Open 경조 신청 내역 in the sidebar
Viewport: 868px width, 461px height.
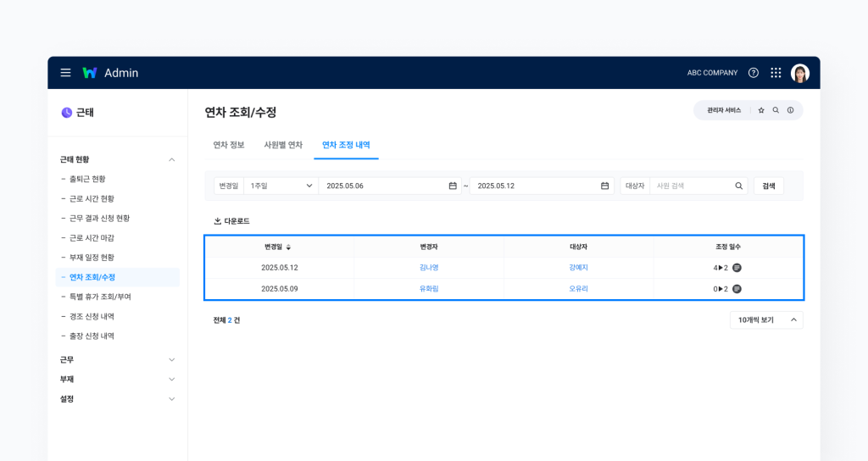coord(92,317)
